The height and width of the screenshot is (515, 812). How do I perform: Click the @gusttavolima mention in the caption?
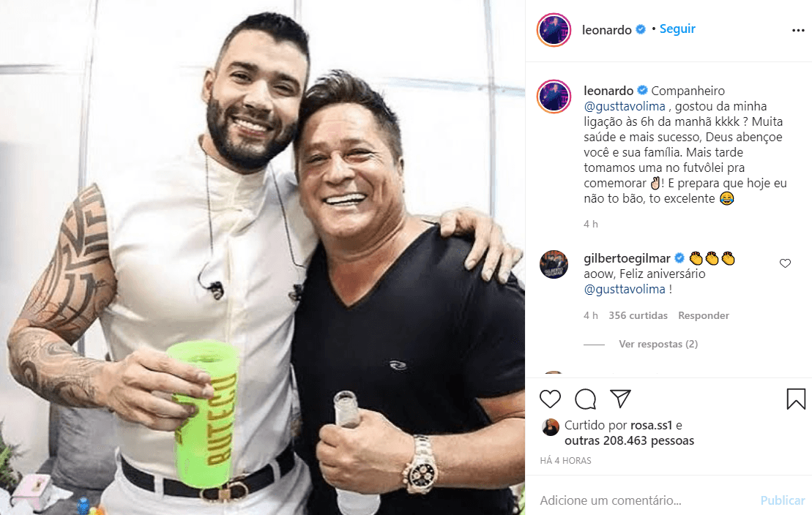625,107
